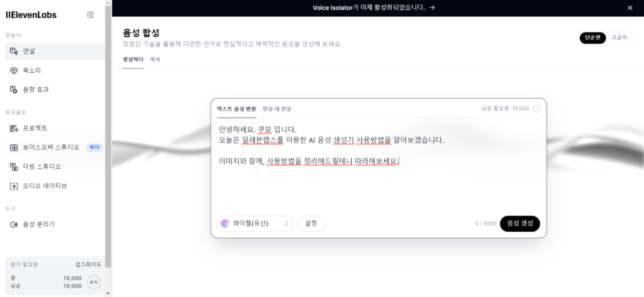Open the 음향 효과 menu item
644x297 pixels.
55,89
